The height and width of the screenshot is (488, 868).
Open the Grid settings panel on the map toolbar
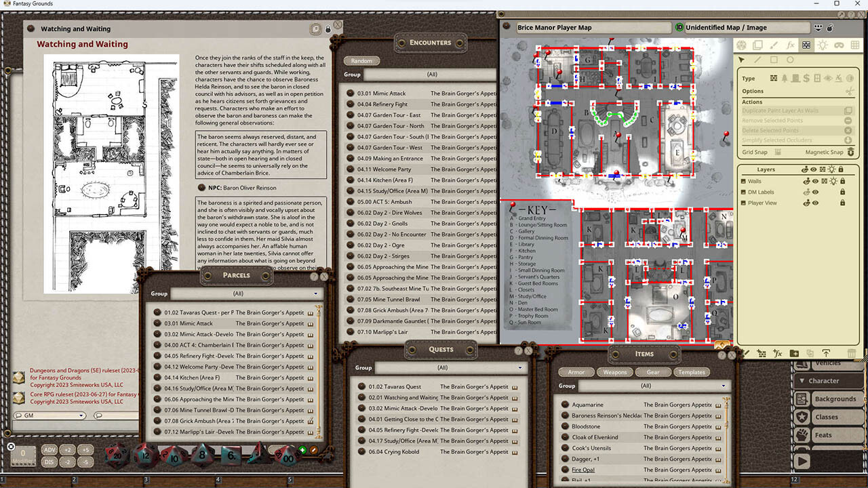[x=855, y=45]
